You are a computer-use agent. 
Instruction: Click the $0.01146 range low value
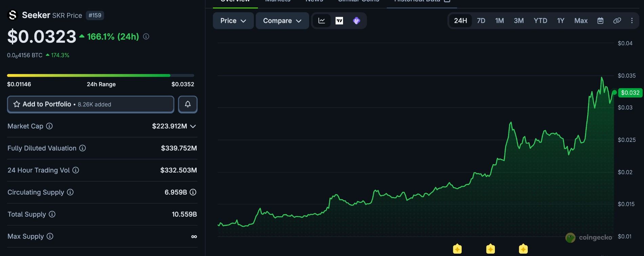point(19,84)
